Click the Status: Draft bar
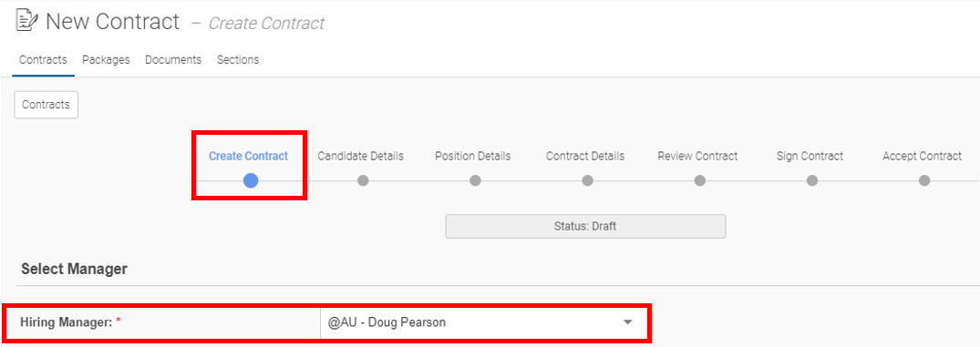This screenshot has height=347, width=980. click(x=585, y=227)
